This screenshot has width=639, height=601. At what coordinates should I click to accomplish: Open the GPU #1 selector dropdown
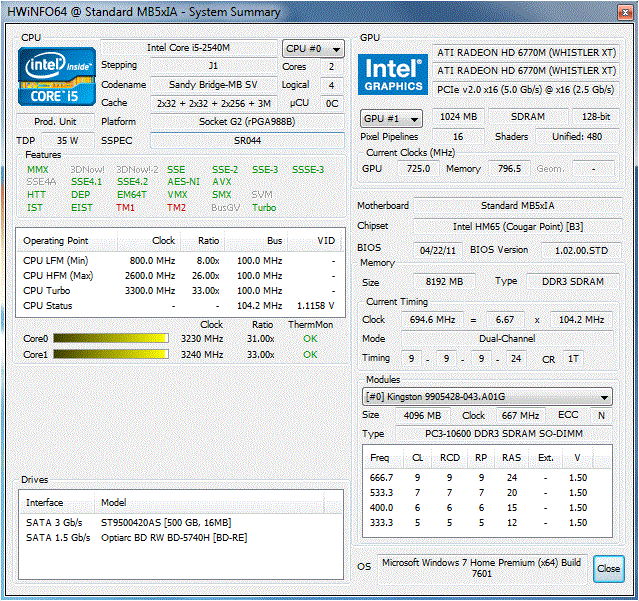point(391,119)
